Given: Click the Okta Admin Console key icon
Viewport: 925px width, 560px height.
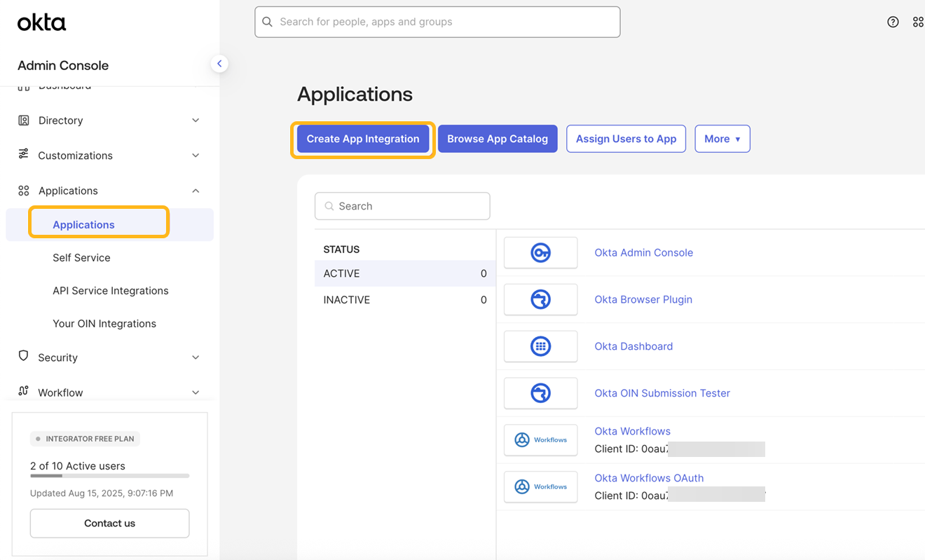Looking at the screenshot, I should point(540,253).
